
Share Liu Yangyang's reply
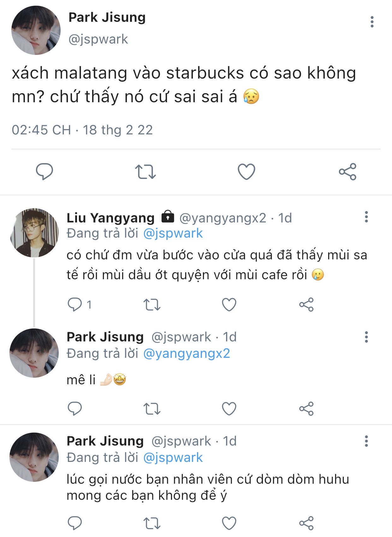[306, 304]
